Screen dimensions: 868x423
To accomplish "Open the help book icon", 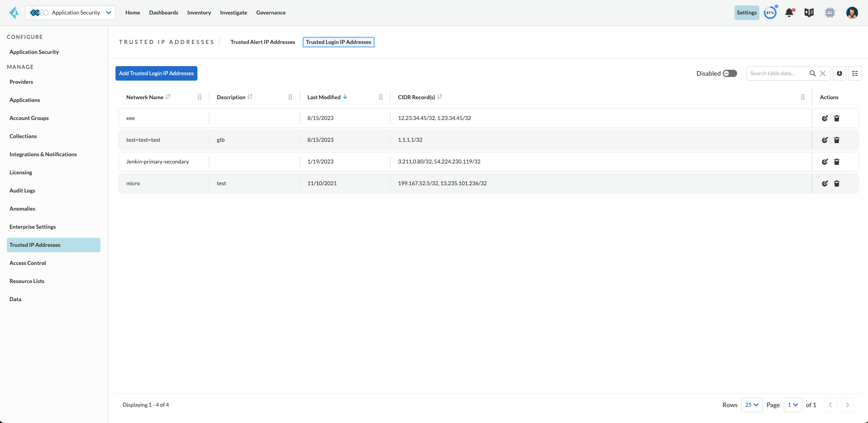I will coord(809,13).
